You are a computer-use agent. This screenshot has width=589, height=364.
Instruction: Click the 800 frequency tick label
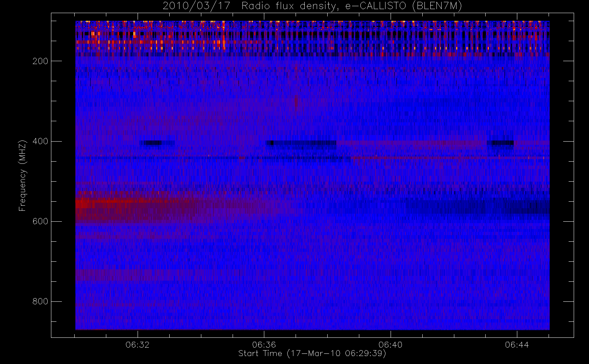click(40, 301)
